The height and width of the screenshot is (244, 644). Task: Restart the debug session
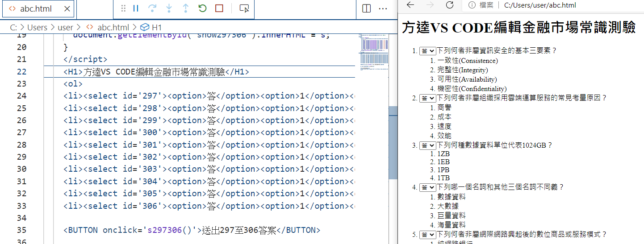[202, 8]
